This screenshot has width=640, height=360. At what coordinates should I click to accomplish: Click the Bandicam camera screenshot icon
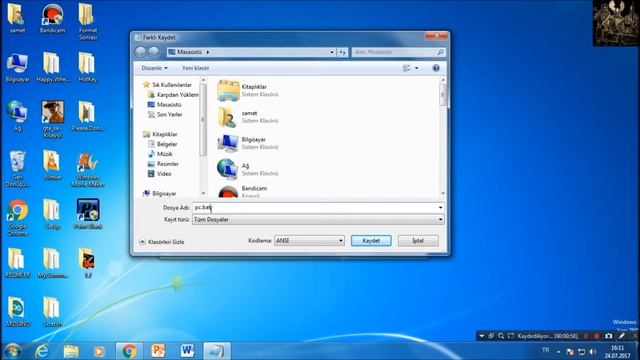[x=609, y=336]
